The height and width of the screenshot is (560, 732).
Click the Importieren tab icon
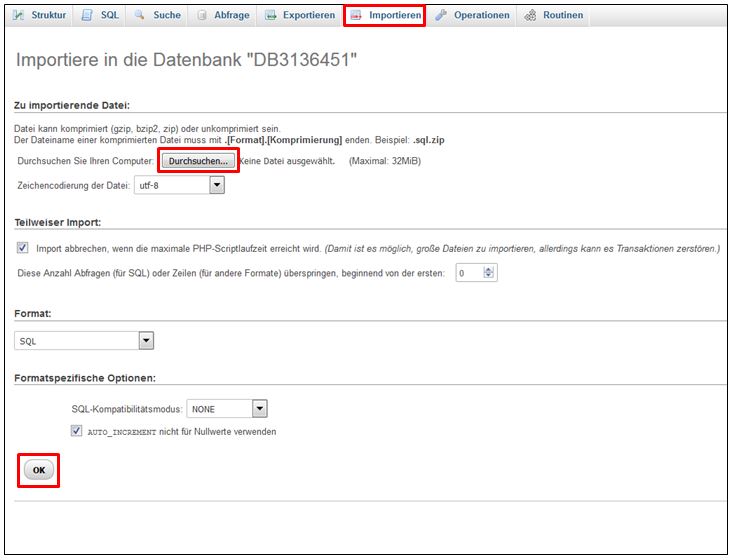pyautogui.click(x=356, y=15)
